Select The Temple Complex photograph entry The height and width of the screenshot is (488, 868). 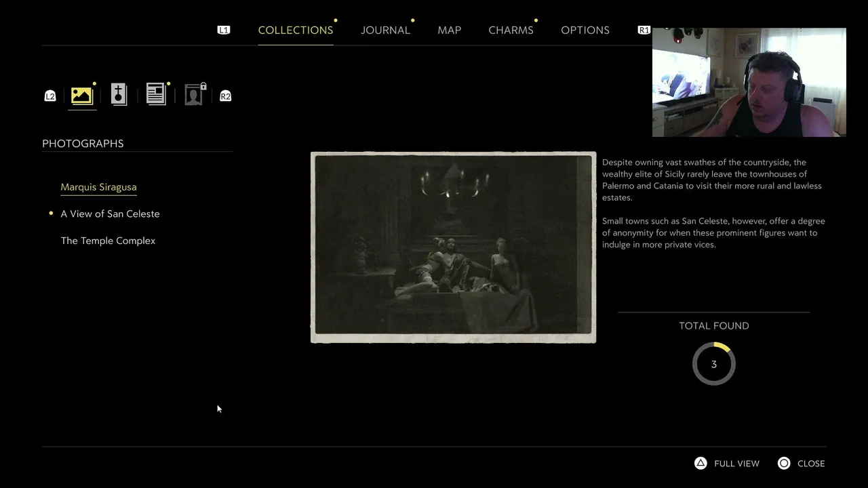pyautogui.click(x=108, y=241)
